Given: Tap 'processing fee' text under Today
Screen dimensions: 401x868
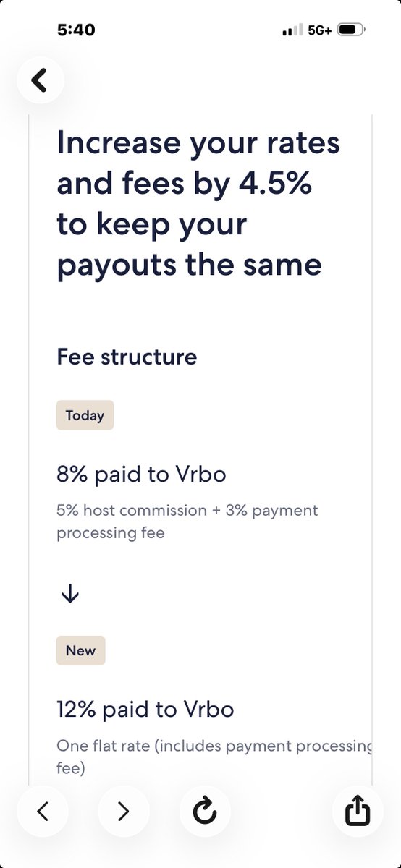Looking at the screenshot, I should pos(111,533).
